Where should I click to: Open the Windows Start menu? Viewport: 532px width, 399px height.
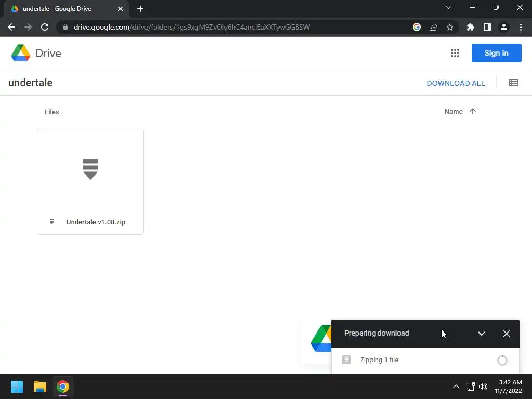[x=17, y=387]
